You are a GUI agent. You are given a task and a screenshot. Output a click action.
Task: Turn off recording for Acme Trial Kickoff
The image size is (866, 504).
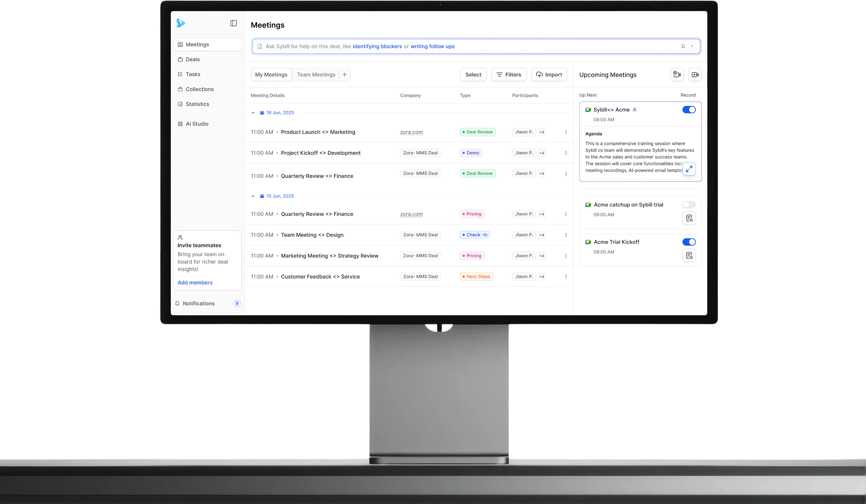[x=689, y=242]
